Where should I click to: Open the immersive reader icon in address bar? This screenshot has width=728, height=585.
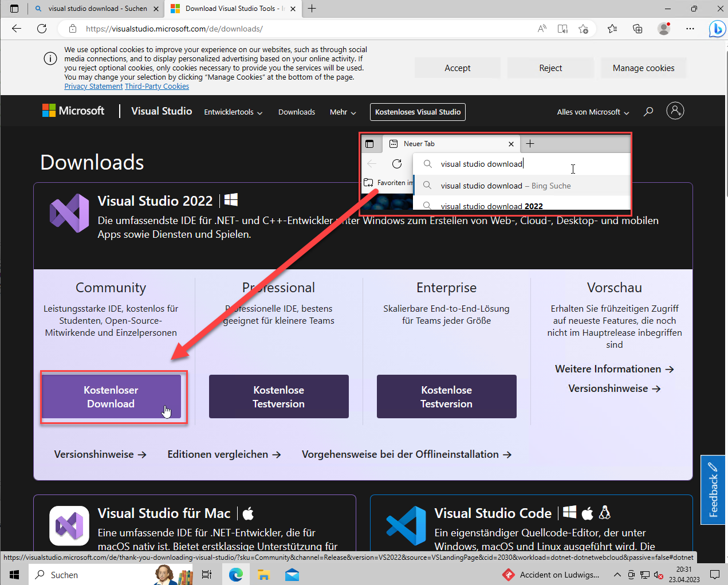coord(562,29)
